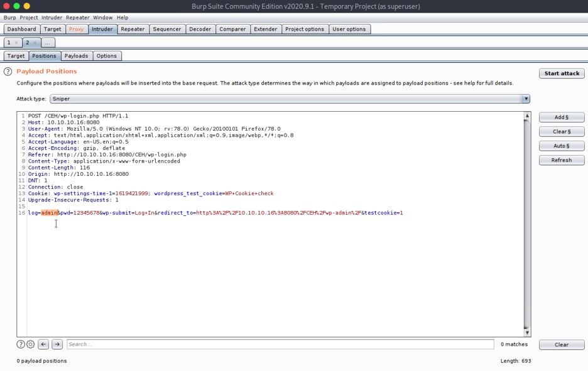The width and height of the screenshot is (588, 371).
Task: Open new Intruder tab with ellipsis
Action: (48, 43)
